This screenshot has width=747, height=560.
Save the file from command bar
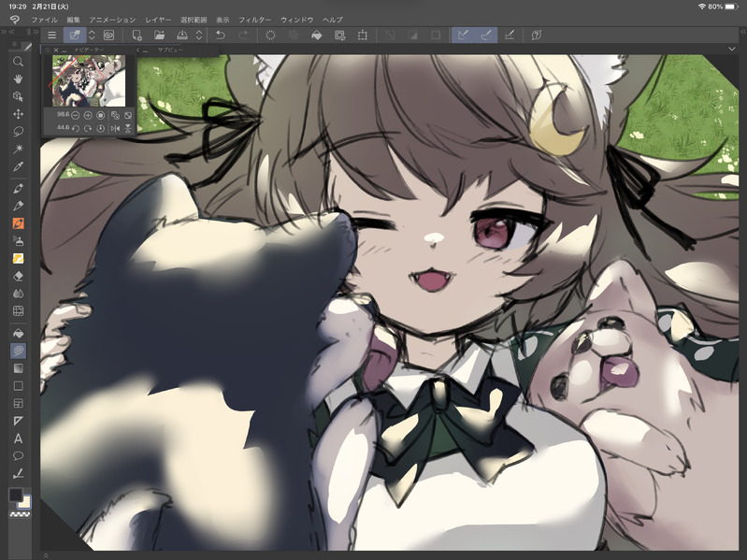(x=182, y=35)
